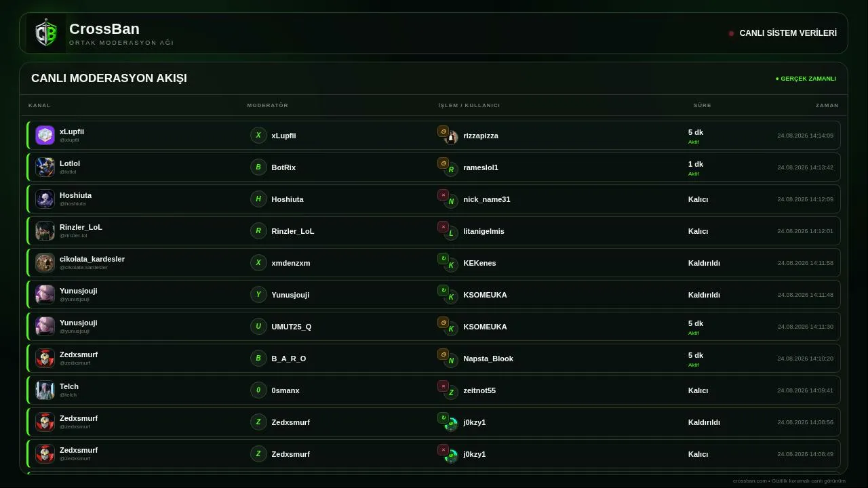The width and height of the screenshot is (868, 488).
Task: Open user litanigelmis
Action: pos(484,231)
